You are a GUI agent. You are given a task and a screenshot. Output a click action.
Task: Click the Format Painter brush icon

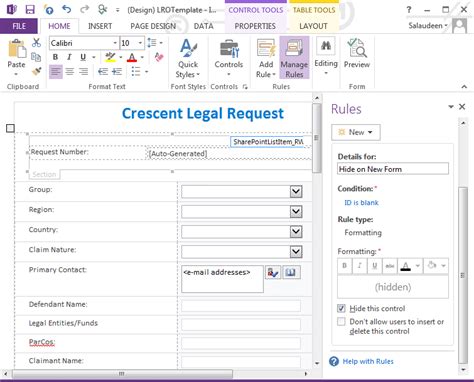coord(36,71)
